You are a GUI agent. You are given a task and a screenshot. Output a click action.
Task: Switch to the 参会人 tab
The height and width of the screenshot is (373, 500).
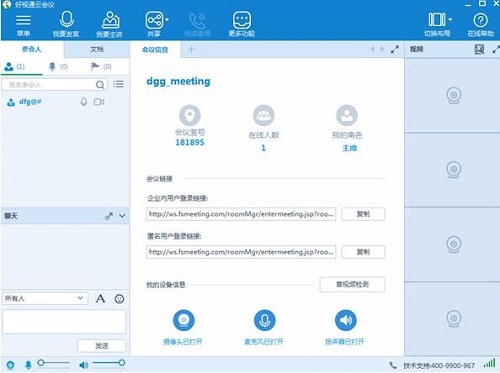click(x=32, y=49)
